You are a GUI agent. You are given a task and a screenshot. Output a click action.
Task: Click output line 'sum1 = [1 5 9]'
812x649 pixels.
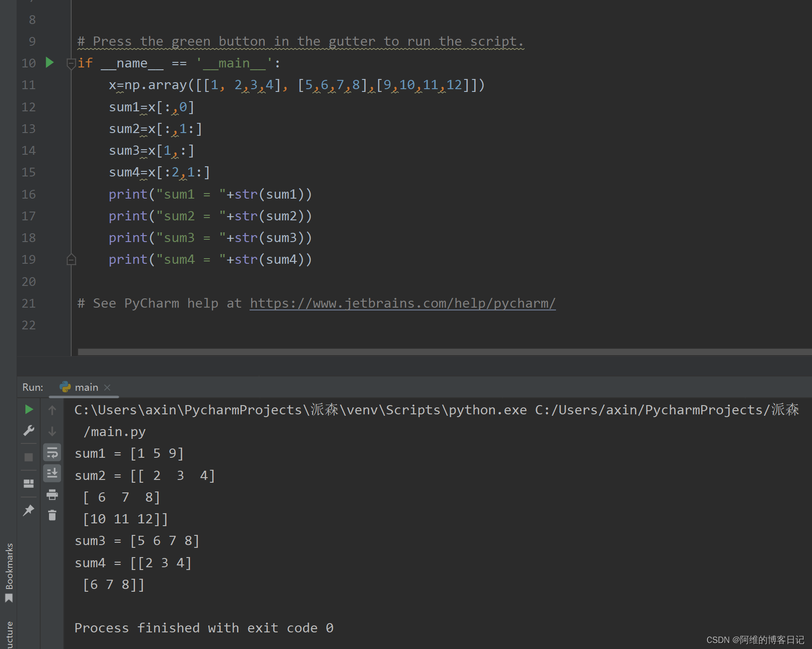pos(129,454)
